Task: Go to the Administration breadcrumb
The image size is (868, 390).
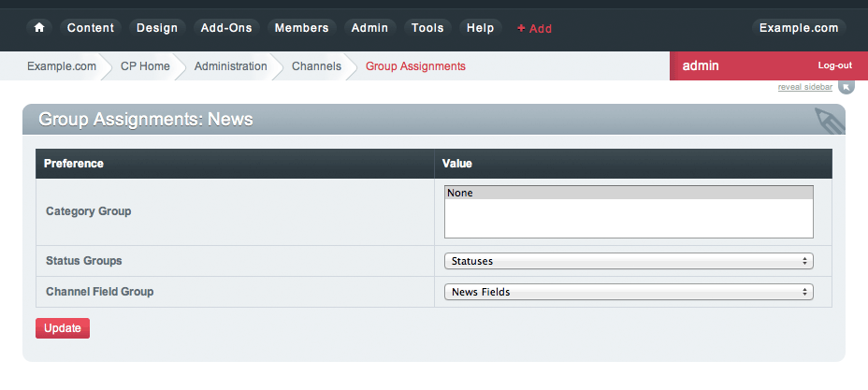Action: pos(230,66)
